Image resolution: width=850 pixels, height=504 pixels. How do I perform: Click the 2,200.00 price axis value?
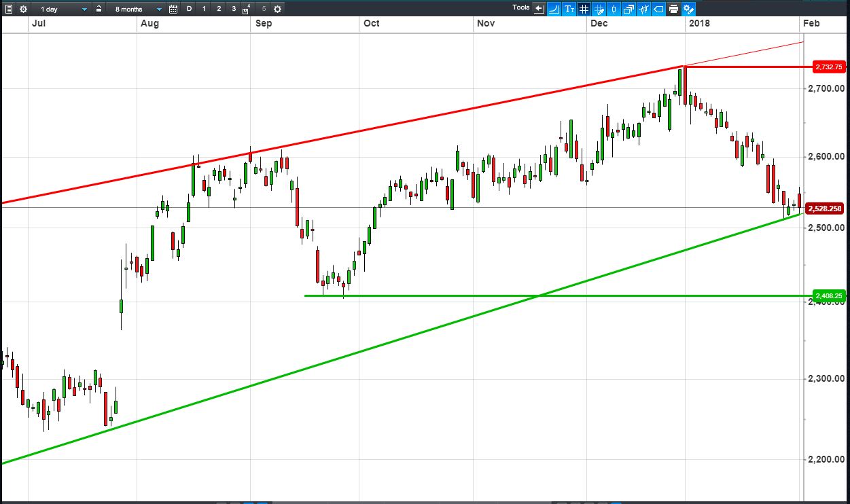[827, 459]
